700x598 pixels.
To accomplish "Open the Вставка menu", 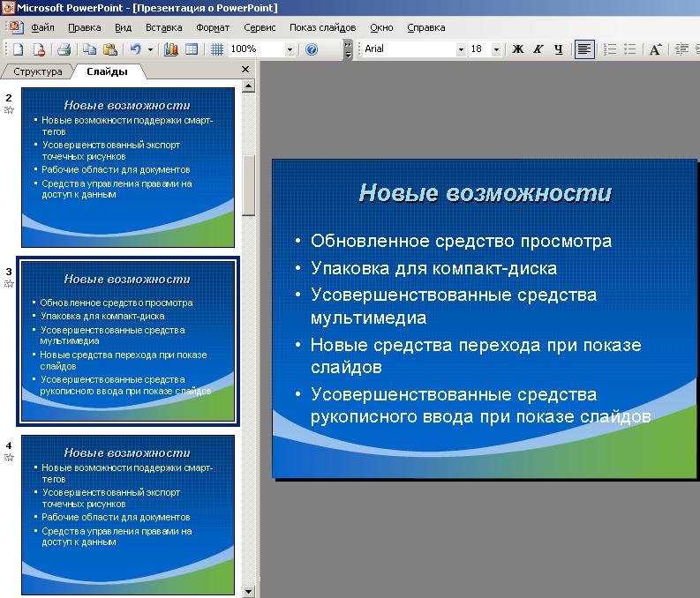I will point(163,27).
